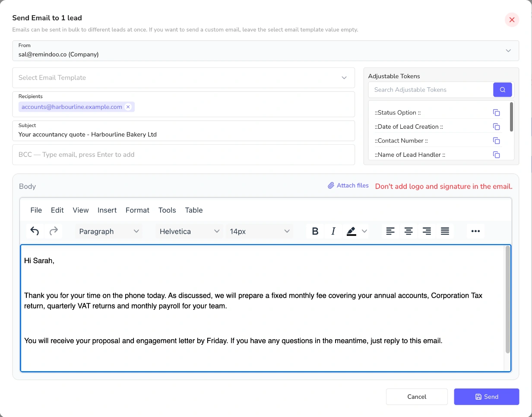Focus the BCC email input

pos(184,155)
